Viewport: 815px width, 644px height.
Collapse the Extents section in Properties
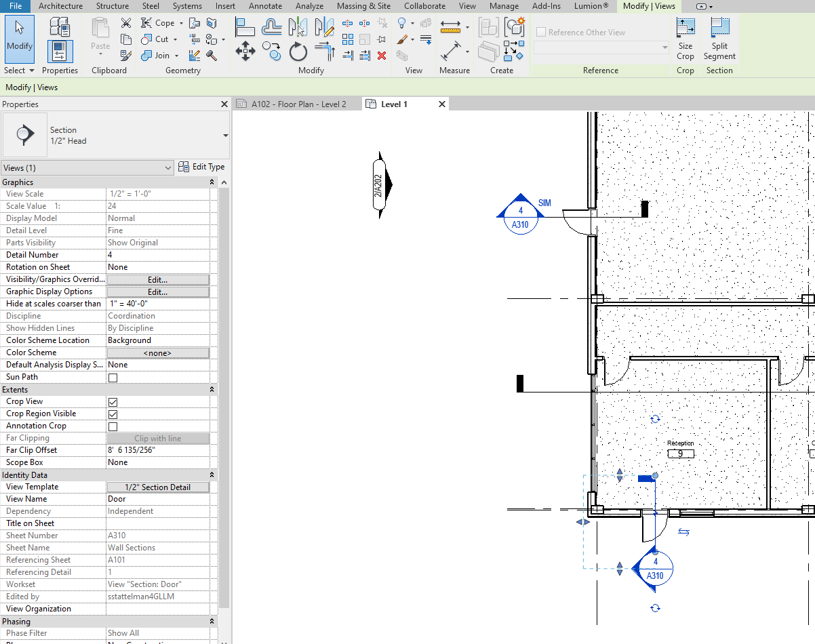click(211, 389)
